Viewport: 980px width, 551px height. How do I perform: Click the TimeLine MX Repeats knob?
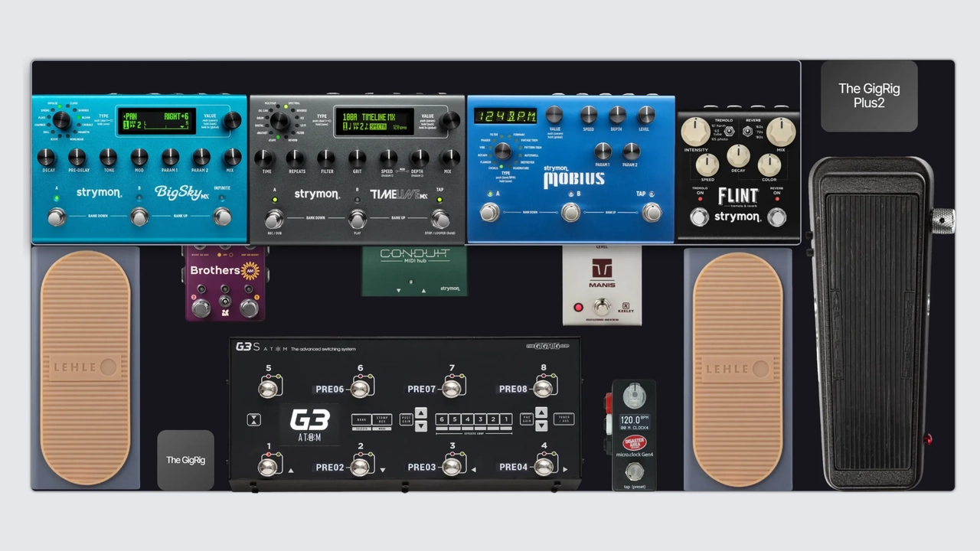[x=296, y=158]
